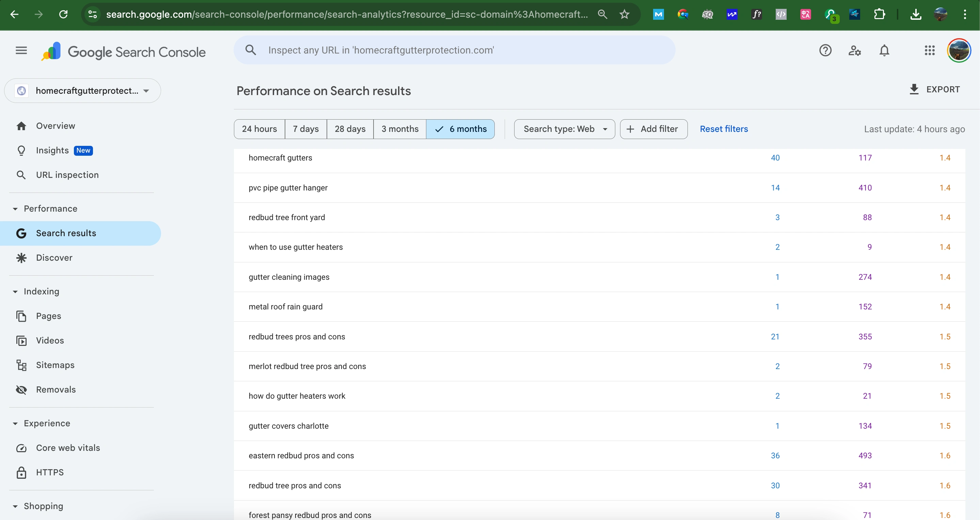980x520 pixels.
Task: Open the Google apps grid
Action: click(x=929, y=50)
